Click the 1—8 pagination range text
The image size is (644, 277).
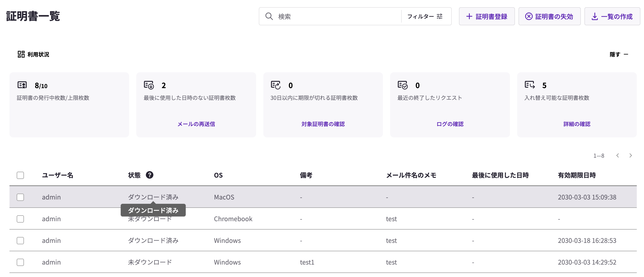tap(599, 156)
